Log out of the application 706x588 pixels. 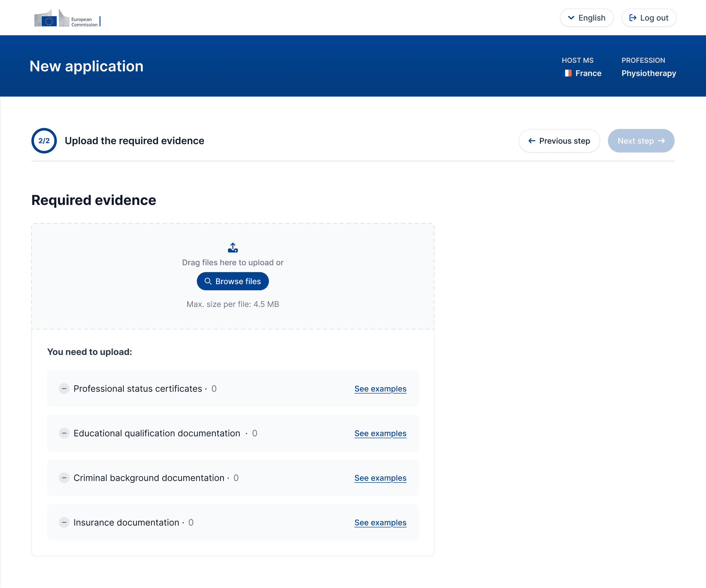coord(649,17)
